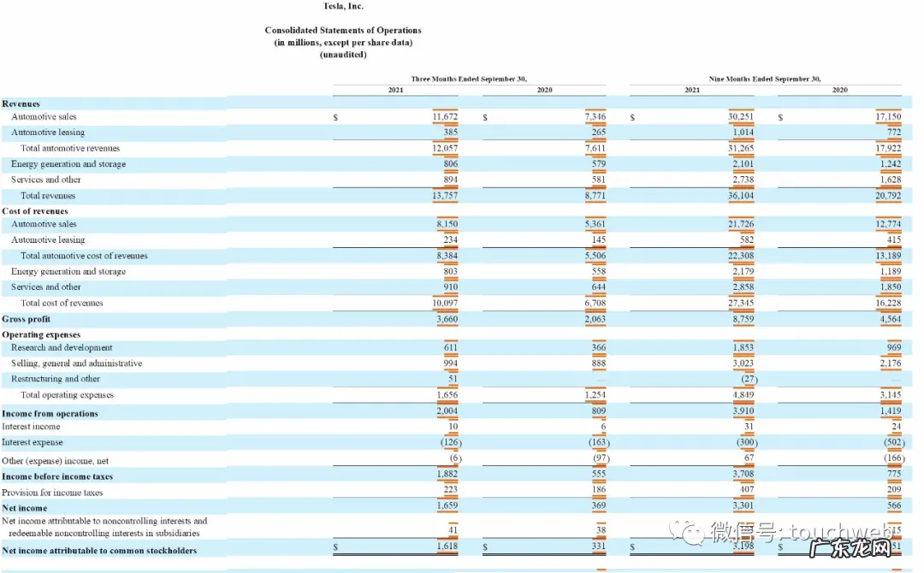Select the Restructuring and other row label
Viewport: 924px width, 573px height.
click(x=56, y=379)
